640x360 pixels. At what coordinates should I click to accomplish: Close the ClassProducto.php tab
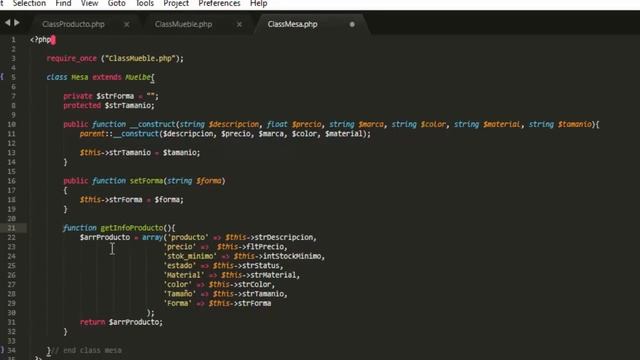127,24
